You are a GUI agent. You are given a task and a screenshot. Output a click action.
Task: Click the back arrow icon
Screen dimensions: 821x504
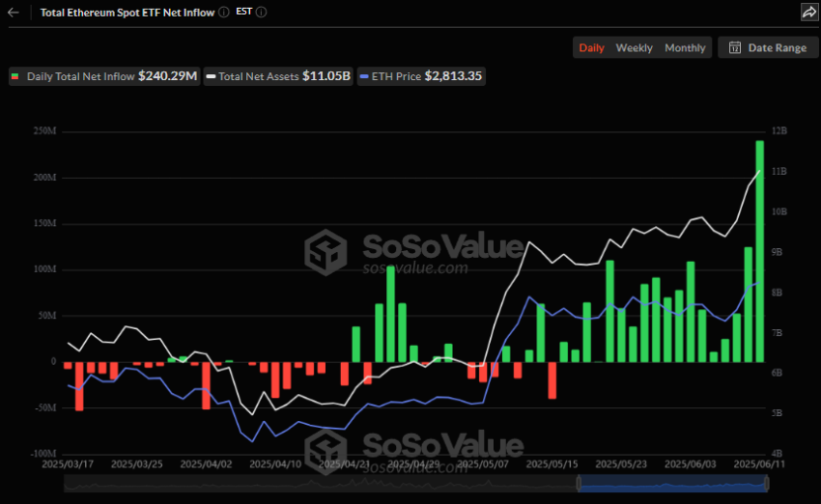(13, 13)
